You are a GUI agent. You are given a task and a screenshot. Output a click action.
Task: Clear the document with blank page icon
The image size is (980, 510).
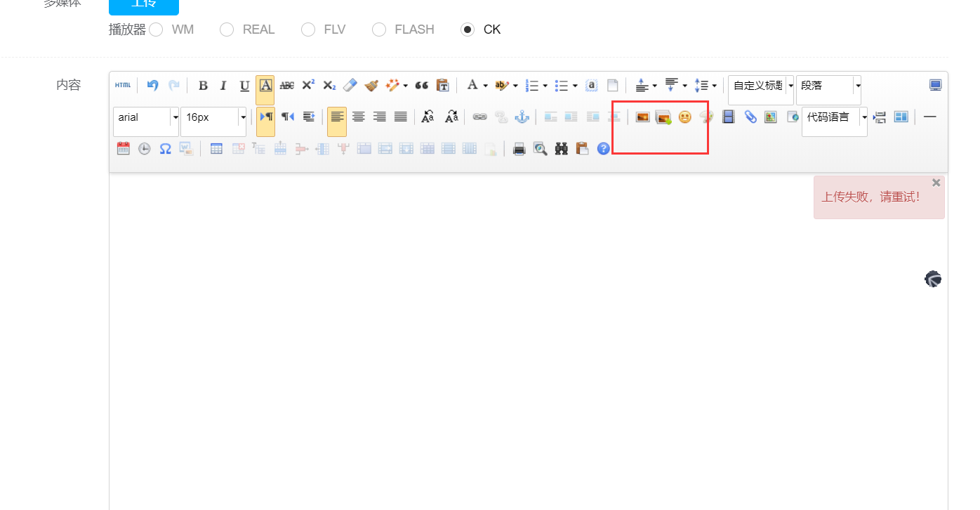(x=612, y=86)
